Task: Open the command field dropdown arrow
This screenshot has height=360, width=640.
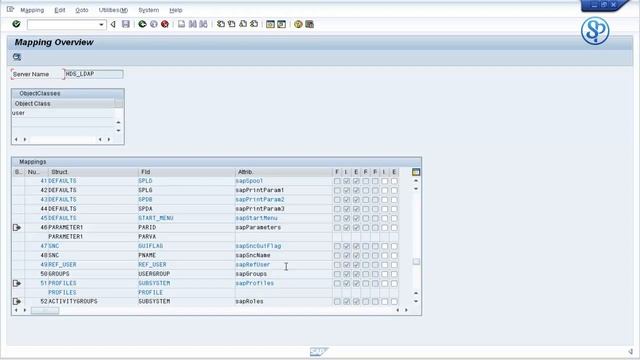Action: pyautogui.click(x=101, y=25)
